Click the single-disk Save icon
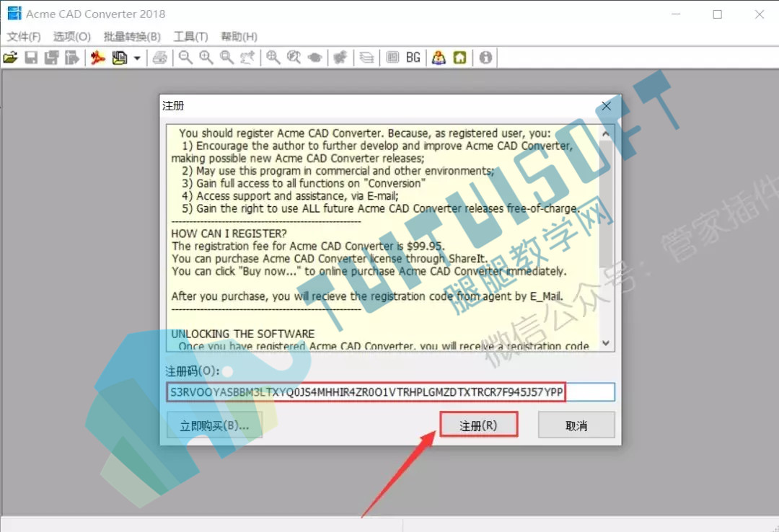Image resolution: width=779 pixels, height=532 pixels. point(31,58)
